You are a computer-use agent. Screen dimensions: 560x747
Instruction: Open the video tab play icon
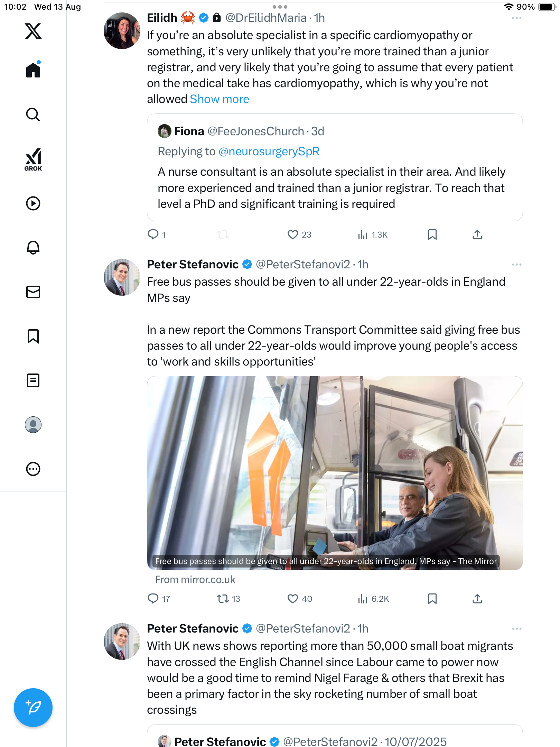(x=33, y=203)
